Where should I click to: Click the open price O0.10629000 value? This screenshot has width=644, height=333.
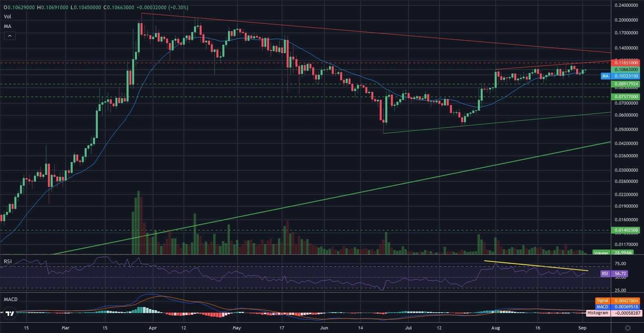[19, 8]
